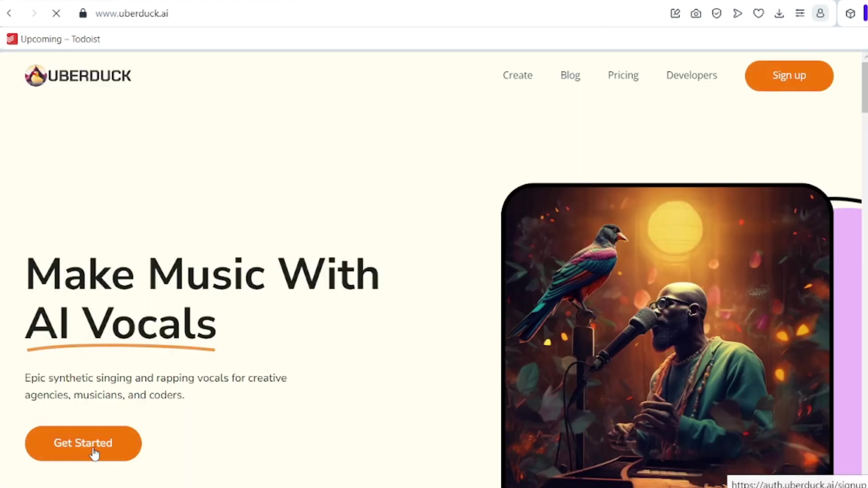
Task: Click the browser forward arrow
Action: pos(34,14)
